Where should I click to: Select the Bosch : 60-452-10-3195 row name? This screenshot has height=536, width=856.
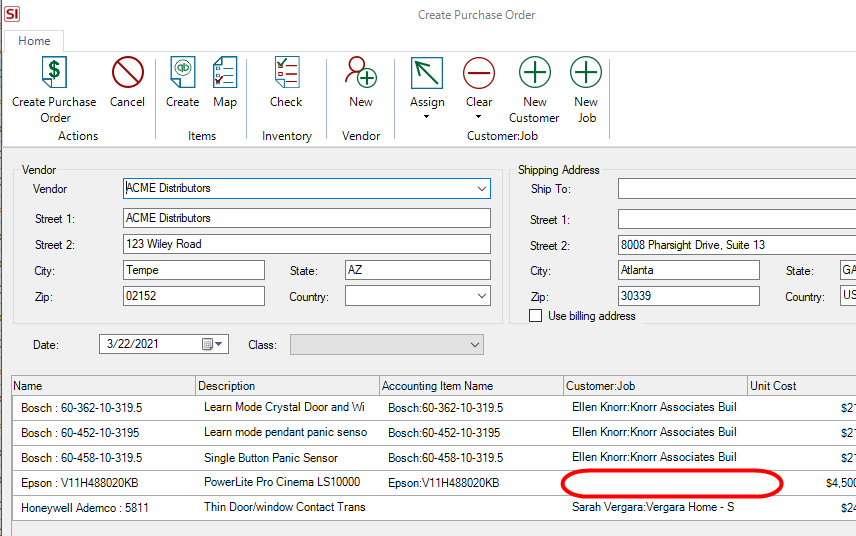tap(80, 433)
